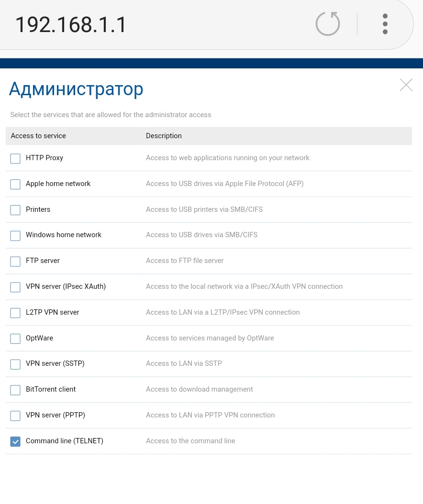This screenshot has height=504, width=423.
Task: Select the 'VPN server (IPsec XAuth)' label
Action: 66,286
